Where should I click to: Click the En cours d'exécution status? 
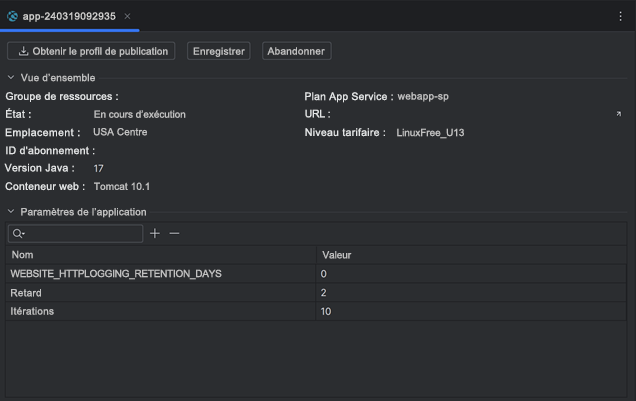click(x=140, y=114)
